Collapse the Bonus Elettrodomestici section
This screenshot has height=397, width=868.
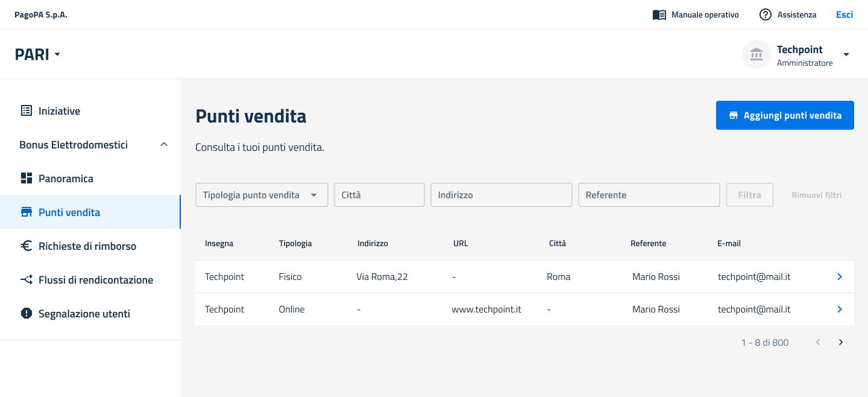[x=163, y=145]
